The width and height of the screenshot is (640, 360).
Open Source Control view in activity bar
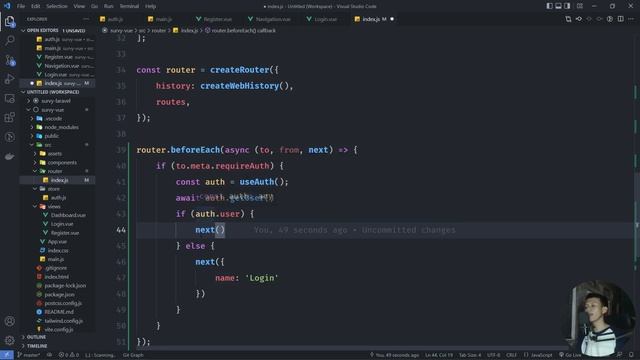click(x=10, y=60)
